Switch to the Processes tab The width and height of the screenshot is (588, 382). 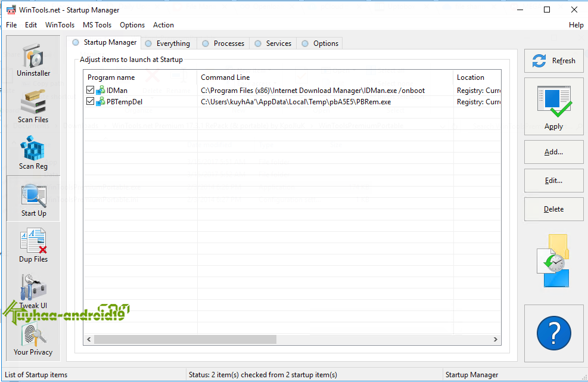click(x=223, y=44)
